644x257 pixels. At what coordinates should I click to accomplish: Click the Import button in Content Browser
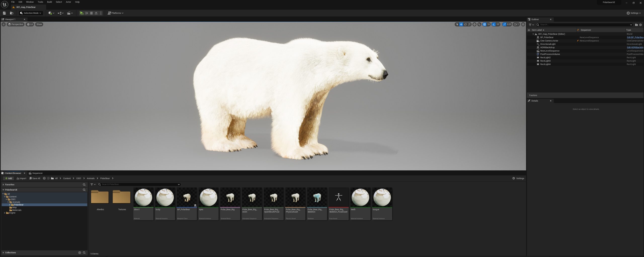[x=21, y=178]
